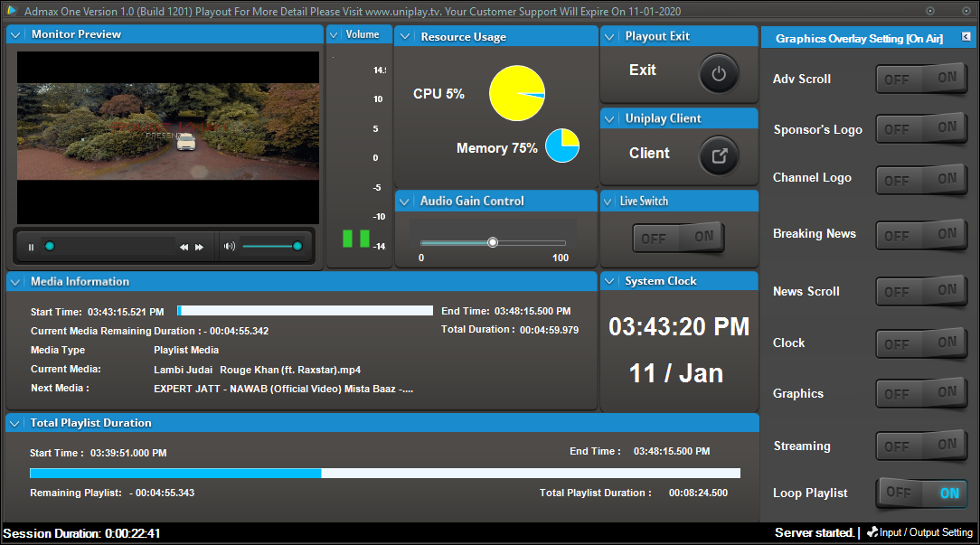The height and width of the screenshot is (545, 980).
Task: Click the Resource Usage panel header
Action: click(496, 36)
